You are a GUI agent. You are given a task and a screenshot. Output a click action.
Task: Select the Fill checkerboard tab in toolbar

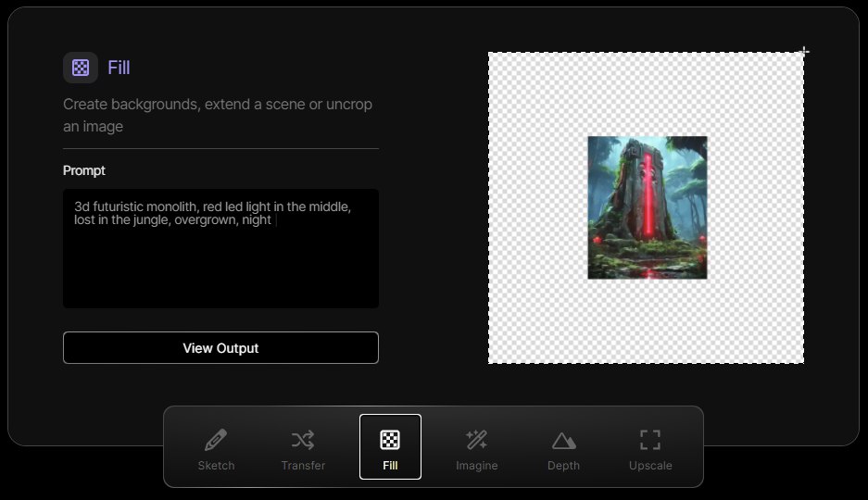(390, 447)
